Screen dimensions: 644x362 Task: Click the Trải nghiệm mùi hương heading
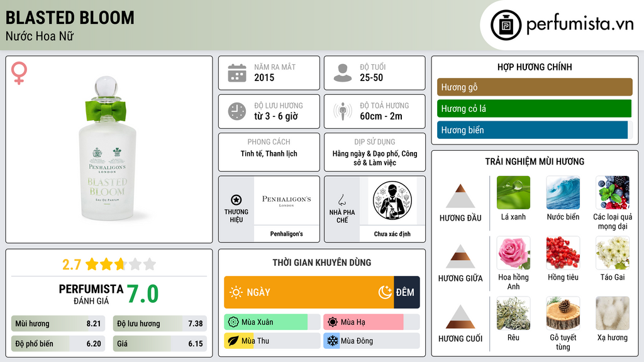(x=535, y=162)
